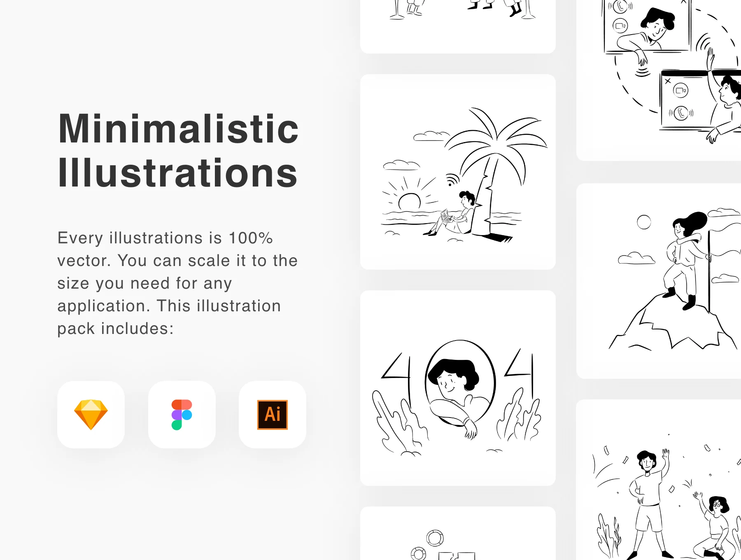
Task: Click the Figma logo icon
Action: click(182, 415)
